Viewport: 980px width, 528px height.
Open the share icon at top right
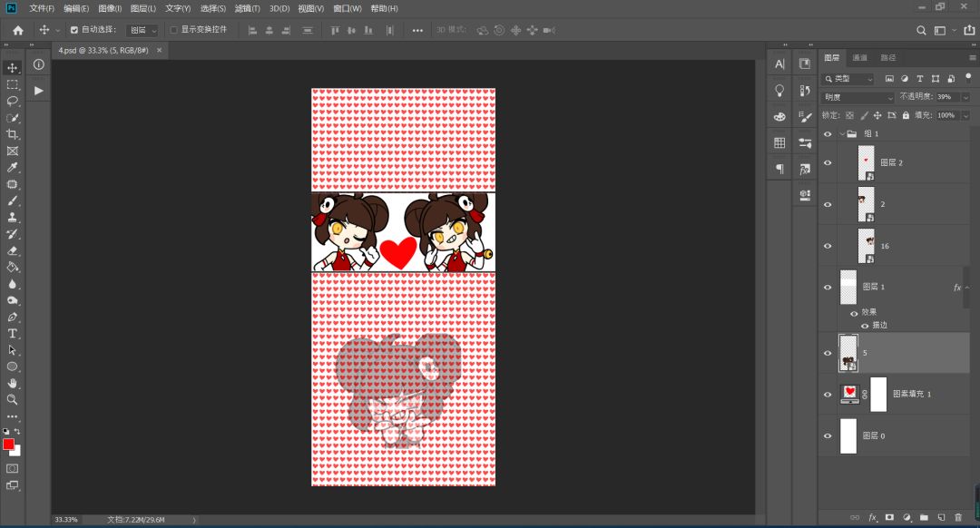[969, 30]
